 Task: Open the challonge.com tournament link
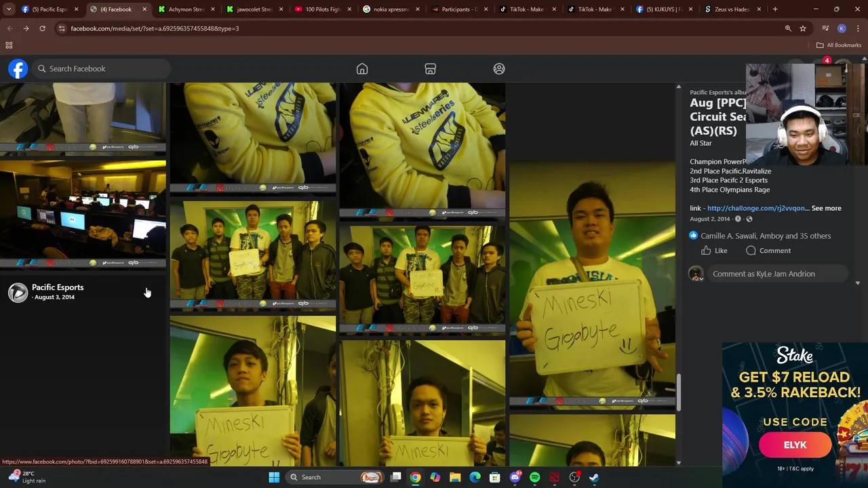point(757,208)
